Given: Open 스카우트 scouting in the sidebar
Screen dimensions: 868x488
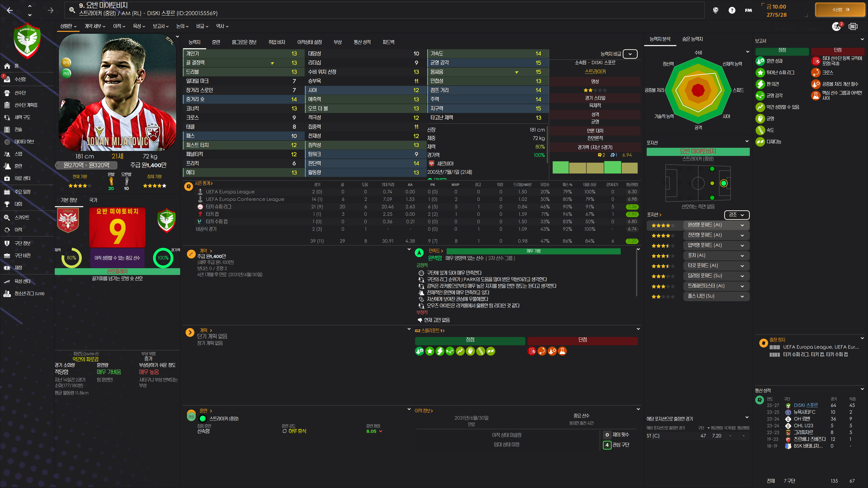Looking at the screenshot, I should (21, 217).
